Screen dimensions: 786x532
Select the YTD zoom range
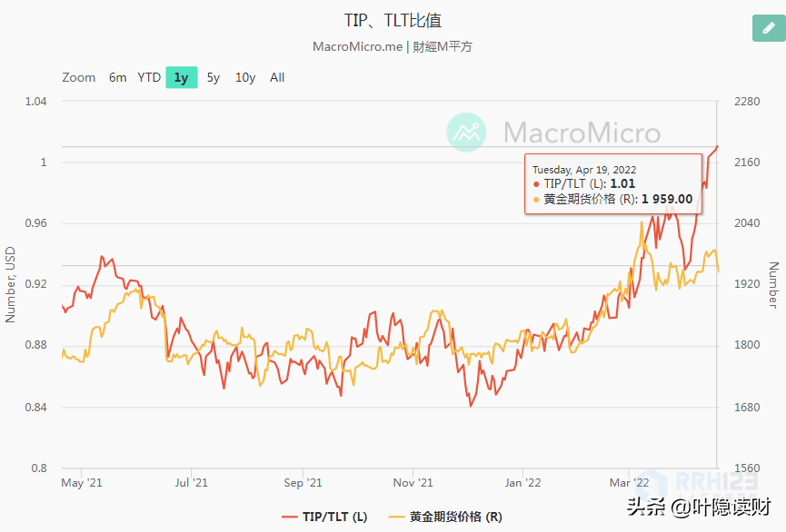coord(149,78)
